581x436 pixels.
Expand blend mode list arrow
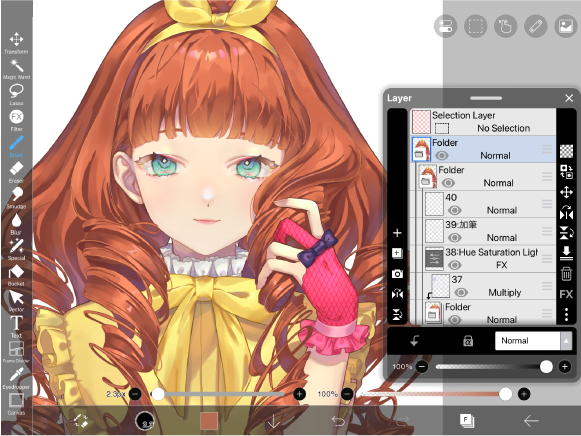point(566,341)
